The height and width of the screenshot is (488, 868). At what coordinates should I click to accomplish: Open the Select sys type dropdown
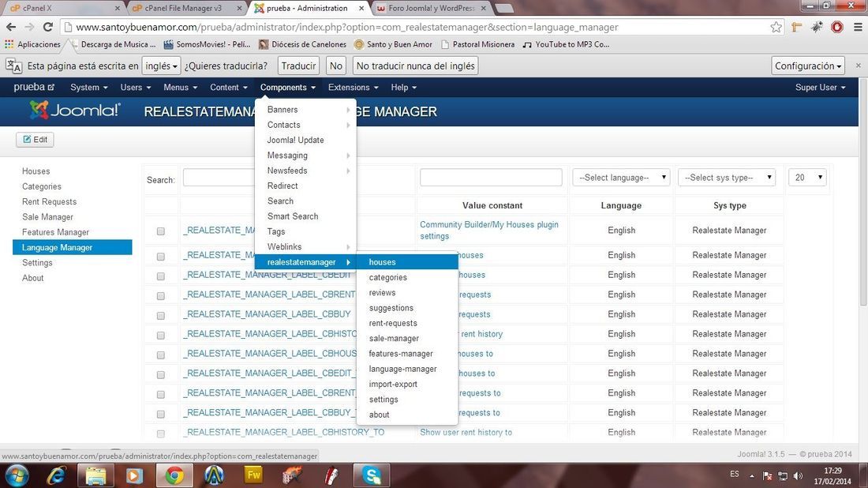[x=726, y=177]
